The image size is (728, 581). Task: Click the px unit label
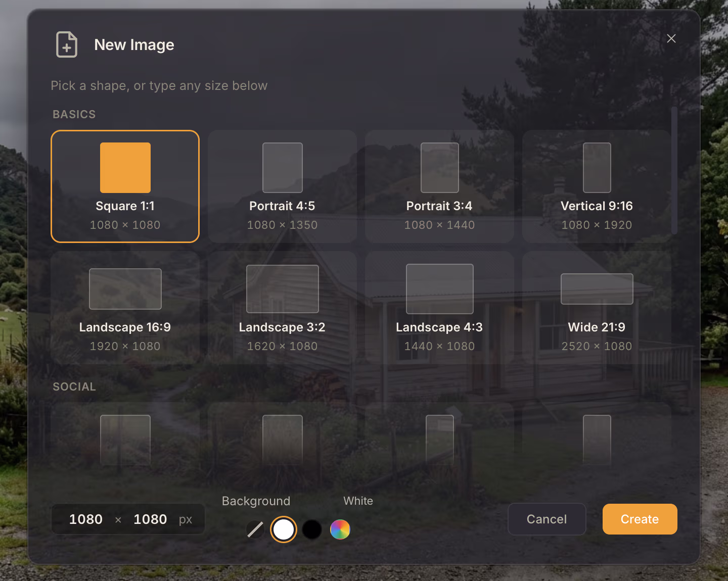tap(186, 520)
